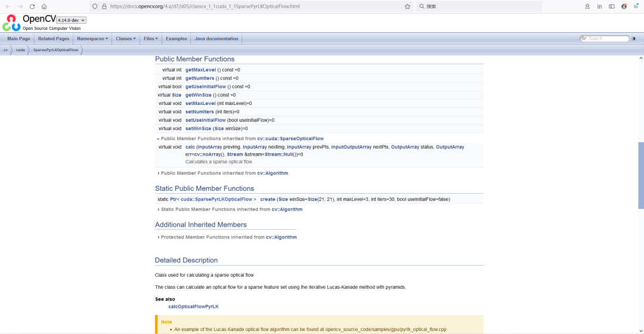Go back to previous page
Viewport: 644px width, 334px height.
(8, 7)
